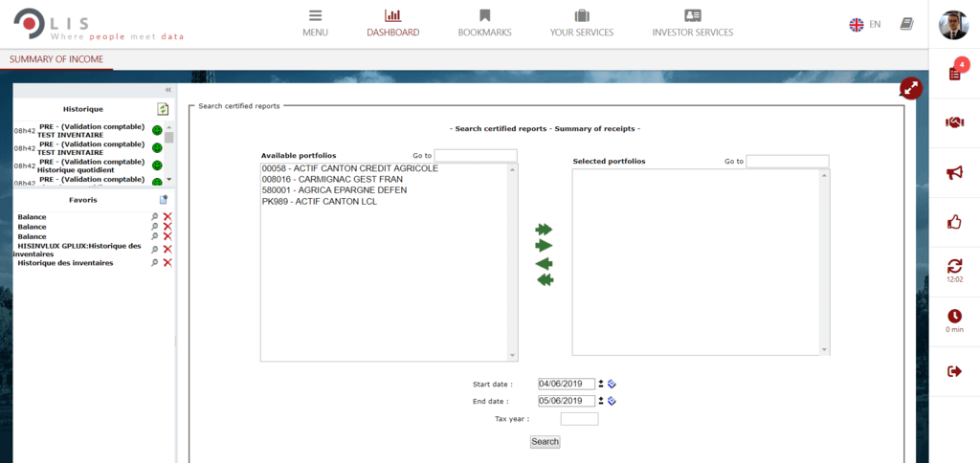Expand the panel to full screen
The width and height of the screenshot is (980, 463).
click(911, 88)
